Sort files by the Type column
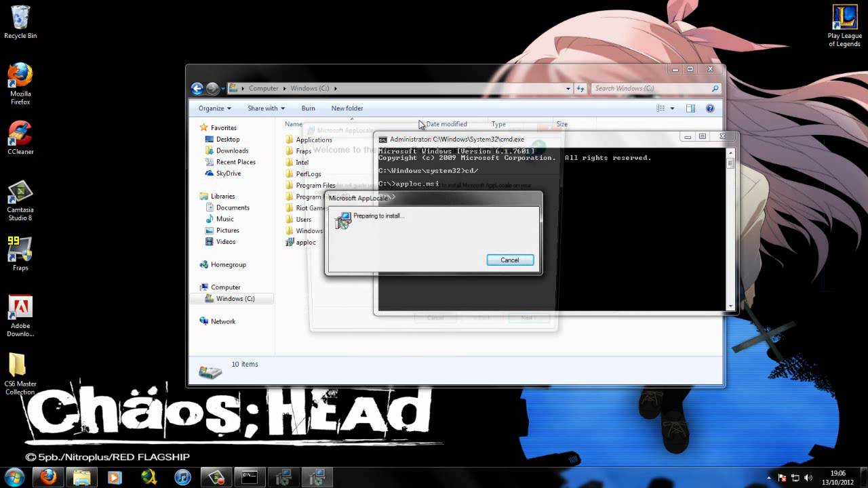This screenshot has height=488, width=868. pyautogui.click(x=498, y=124)
